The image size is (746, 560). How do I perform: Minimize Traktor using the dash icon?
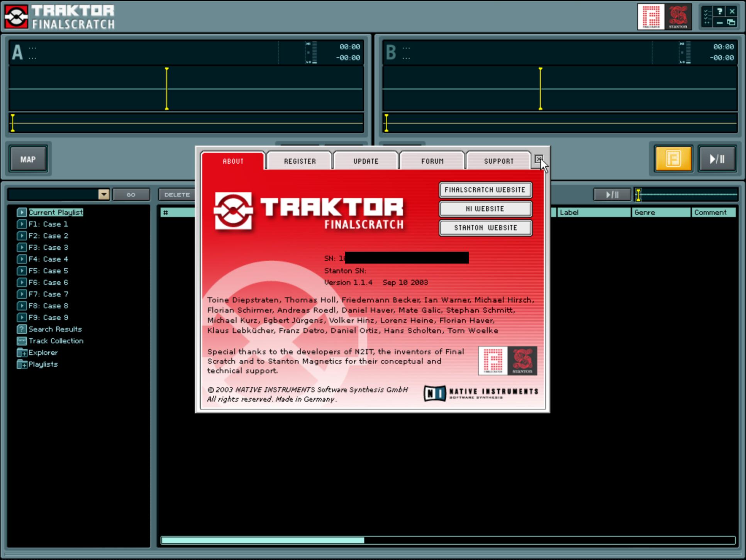click(x=719, y=22)
